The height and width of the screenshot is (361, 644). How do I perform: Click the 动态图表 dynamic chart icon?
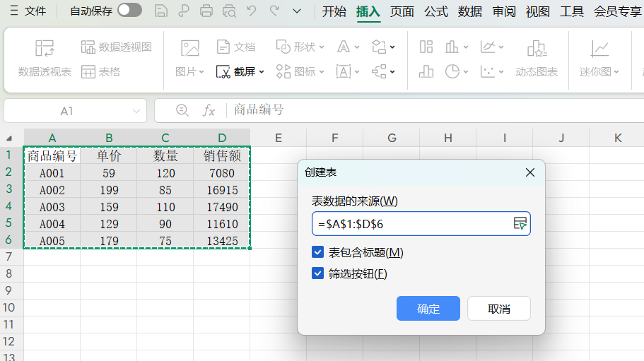tap(537, 48)
